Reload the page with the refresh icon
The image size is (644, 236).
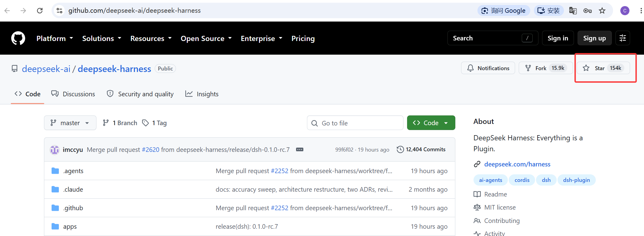[40, 11]
